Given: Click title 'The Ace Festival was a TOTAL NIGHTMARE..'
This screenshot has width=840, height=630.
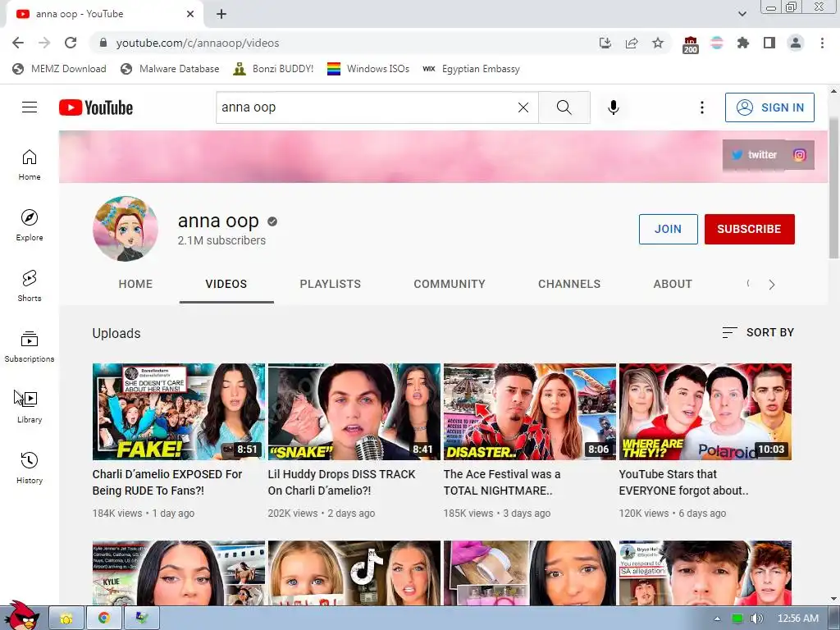Looking at the screenshot, I should (x=502, y=482).
